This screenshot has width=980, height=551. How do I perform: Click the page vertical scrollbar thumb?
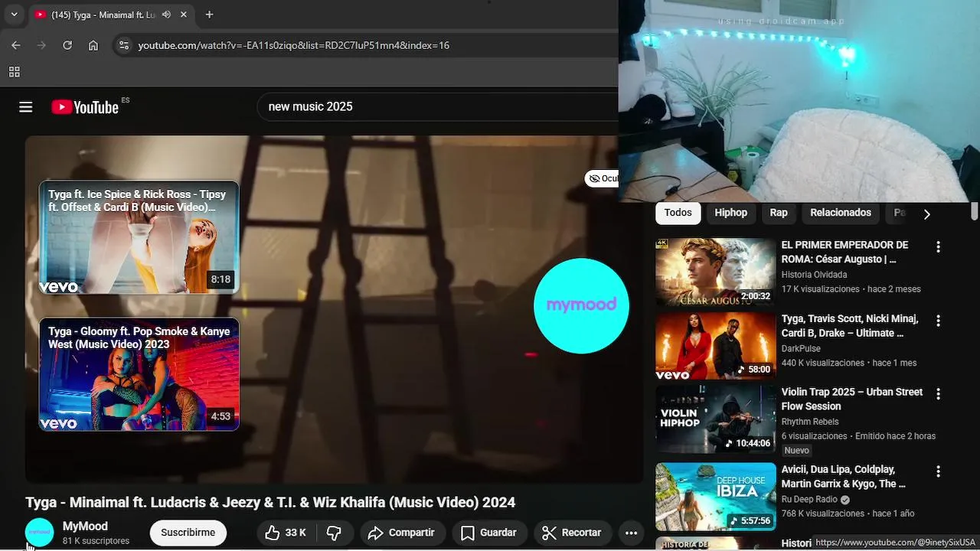(975, 210)
